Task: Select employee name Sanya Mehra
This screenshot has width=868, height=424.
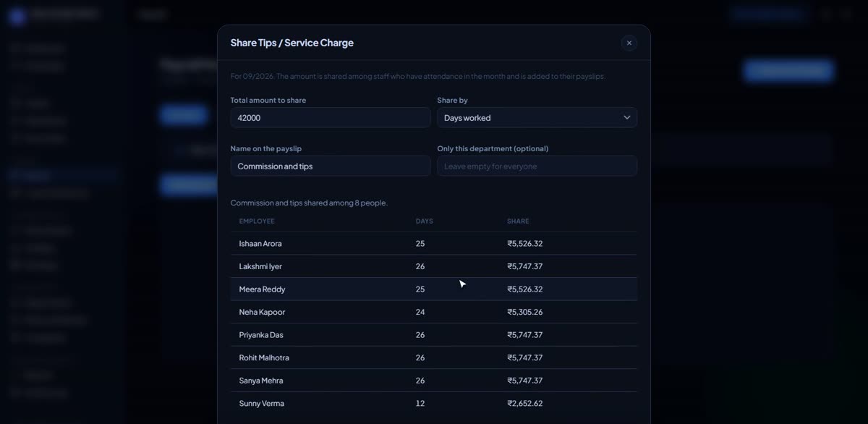Action: pyautogui.click(x=261, y=381)
